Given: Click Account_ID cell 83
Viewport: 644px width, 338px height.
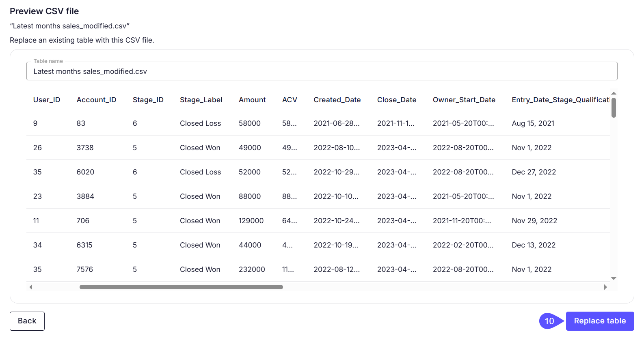Looking at the screenshot, I should tap(81, 123).
